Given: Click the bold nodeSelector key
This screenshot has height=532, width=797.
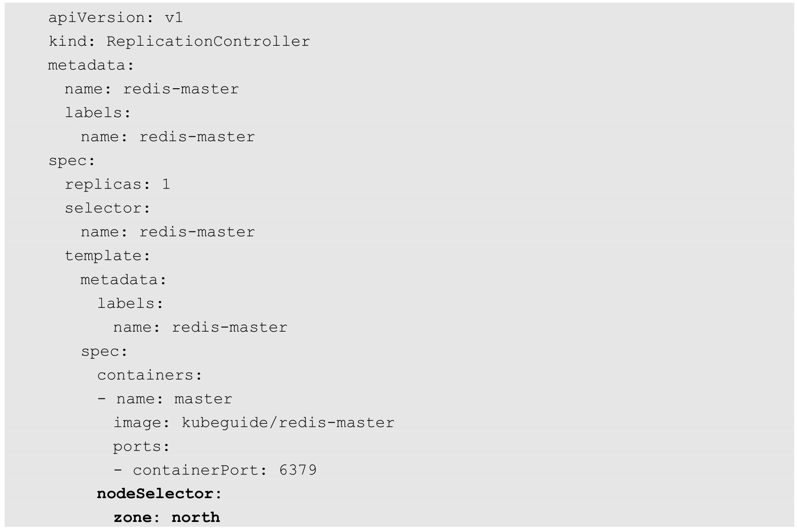Looking at the screenshot, I should [x=155, y=494].
